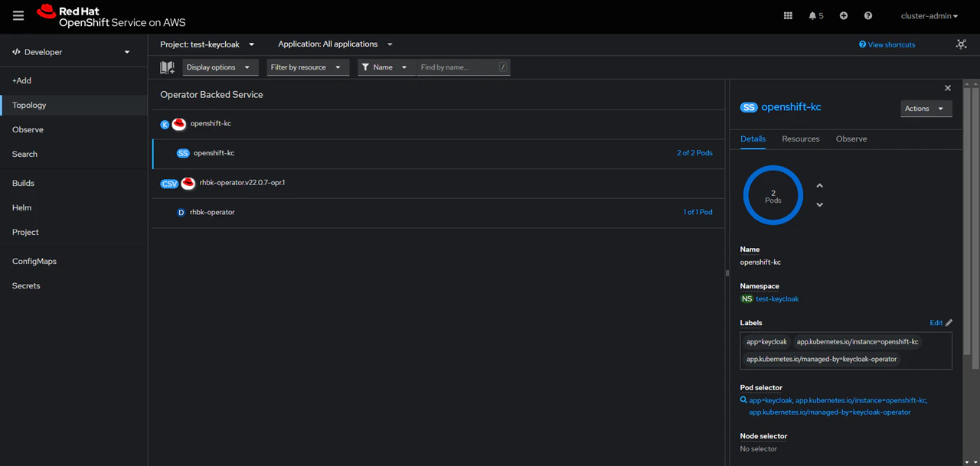Click the plus import icon in header

844,15
